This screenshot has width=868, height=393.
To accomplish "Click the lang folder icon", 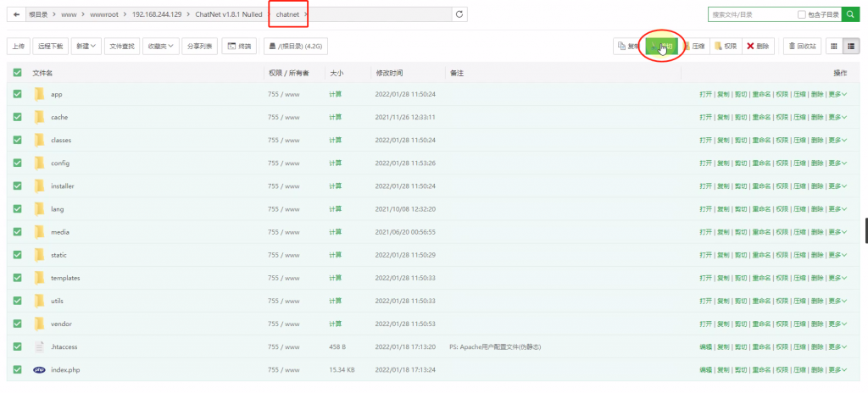I will click(x=39, y=208).
